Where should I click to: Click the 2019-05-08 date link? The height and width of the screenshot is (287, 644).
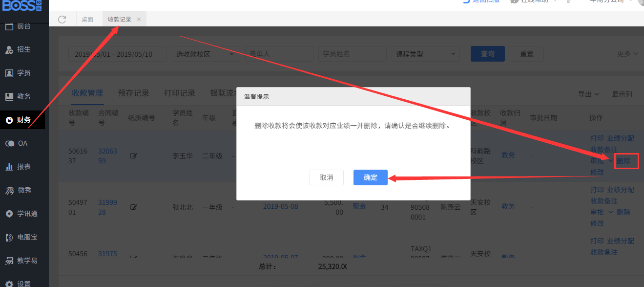(281, 206)
